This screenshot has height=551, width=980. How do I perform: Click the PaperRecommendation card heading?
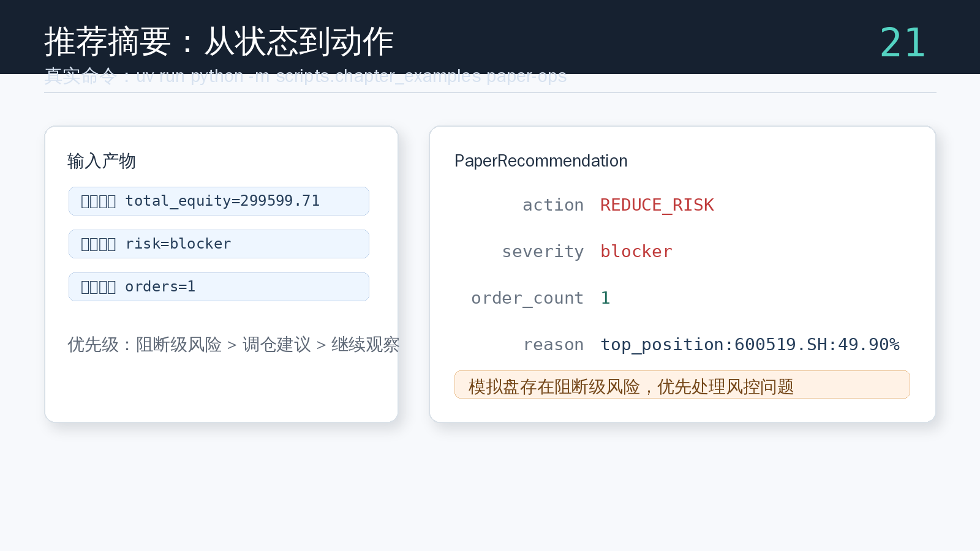[x=541, y=161]
